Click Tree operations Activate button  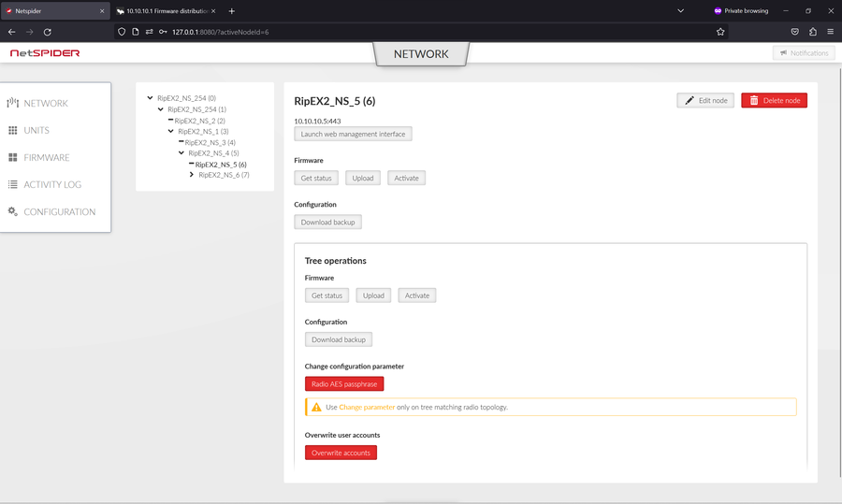point(416,295)
